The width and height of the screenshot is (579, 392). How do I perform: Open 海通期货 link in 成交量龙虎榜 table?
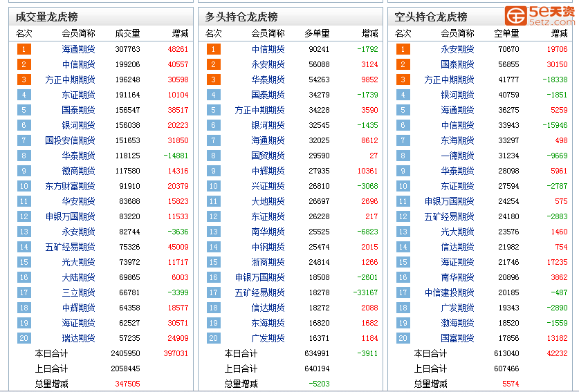coord(78,49)
